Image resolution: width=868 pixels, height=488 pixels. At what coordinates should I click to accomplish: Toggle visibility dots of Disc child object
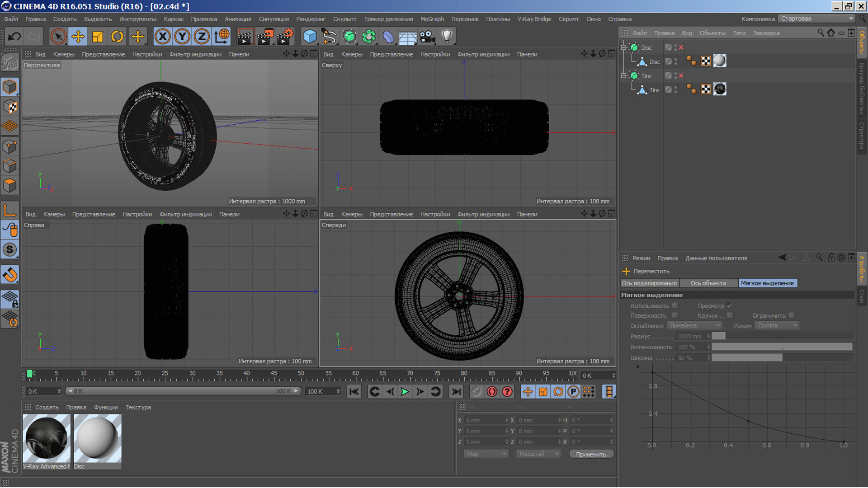tap(676, 61)
